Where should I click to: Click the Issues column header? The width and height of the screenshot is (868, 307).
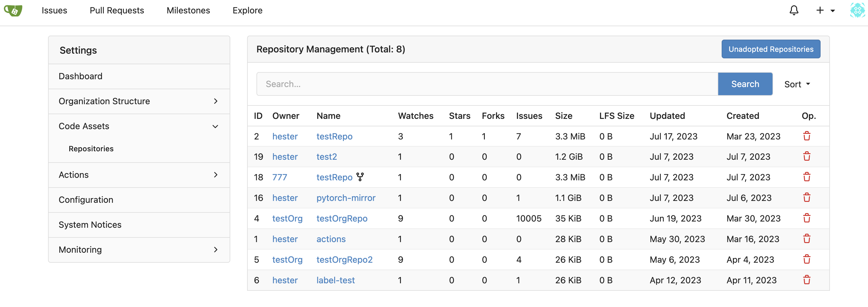[x=529, y=116]
